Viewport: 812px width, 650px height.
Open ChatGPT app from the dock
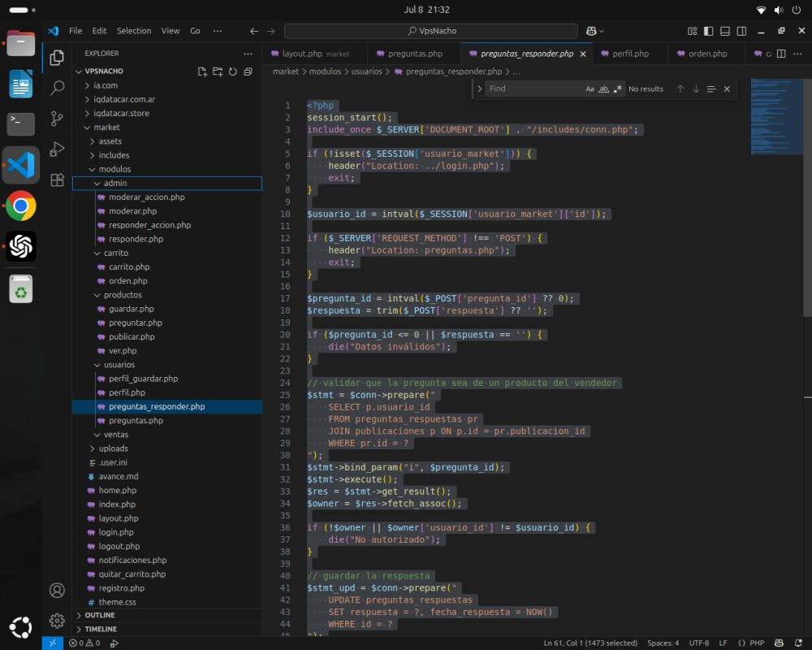[21, 246]
